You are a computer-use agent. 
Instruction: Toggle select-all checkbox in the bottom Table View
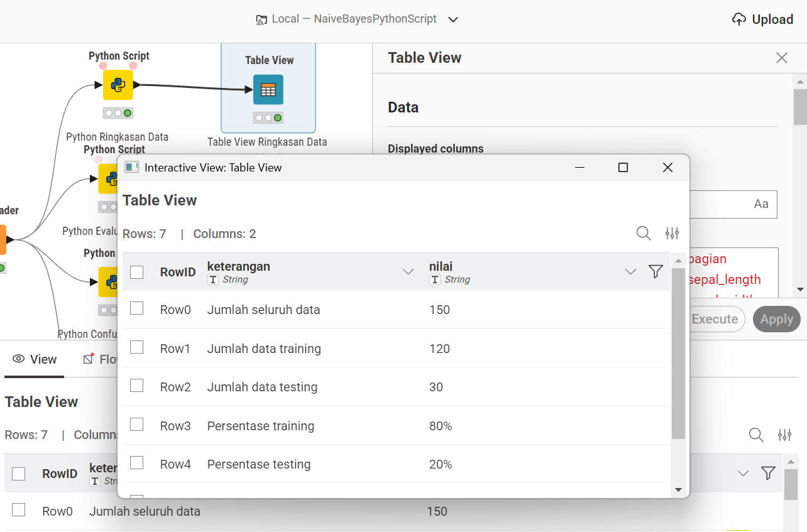(19, 474)
